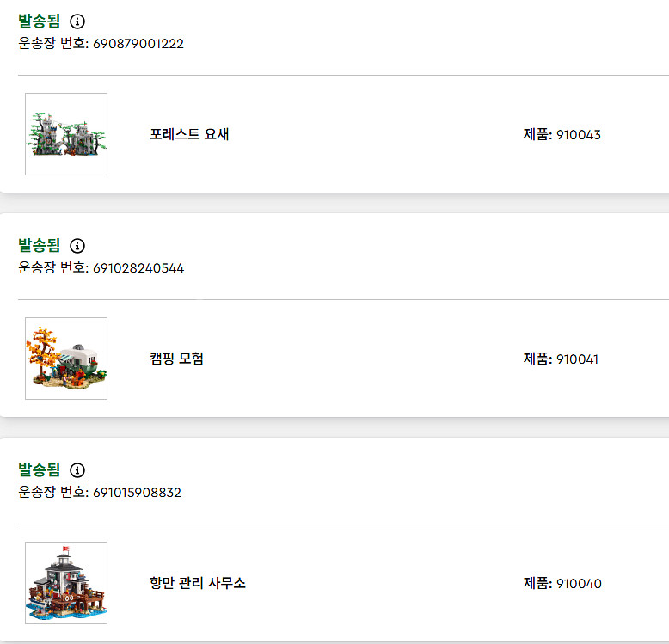
Task: Click tracking number 691028240544
Action: [138, 268]
